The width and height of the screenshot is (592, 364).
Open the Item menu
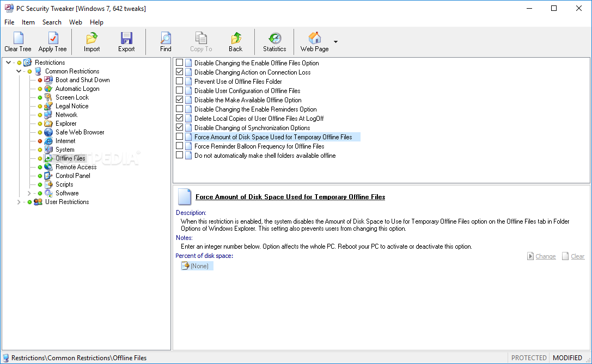[x=28, y=22]
